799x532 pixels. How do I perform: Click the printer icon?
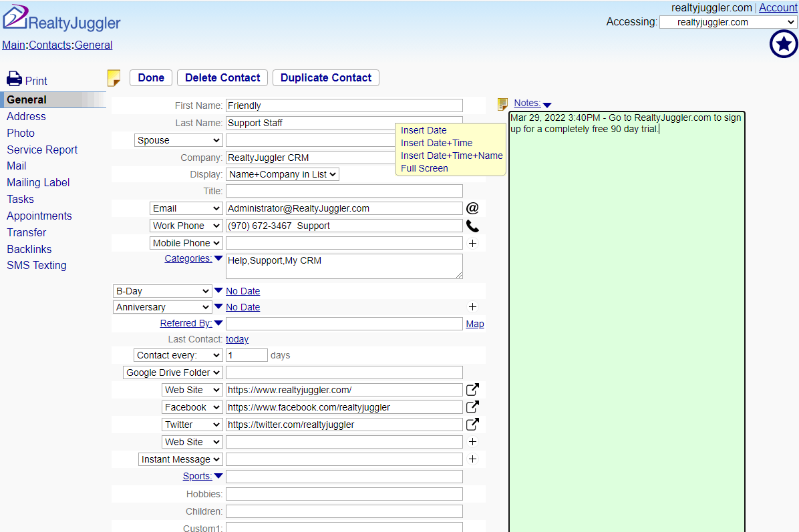tap(14, 79)
